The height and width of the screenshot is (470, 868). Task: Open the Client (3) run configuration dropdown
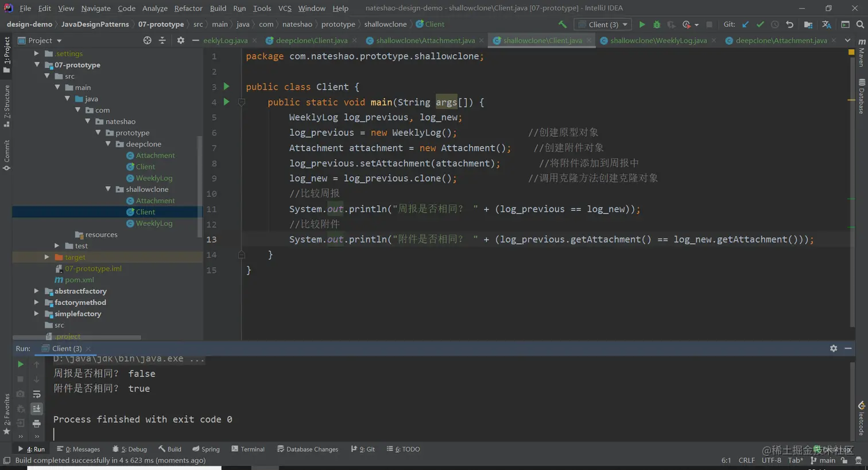603,24
